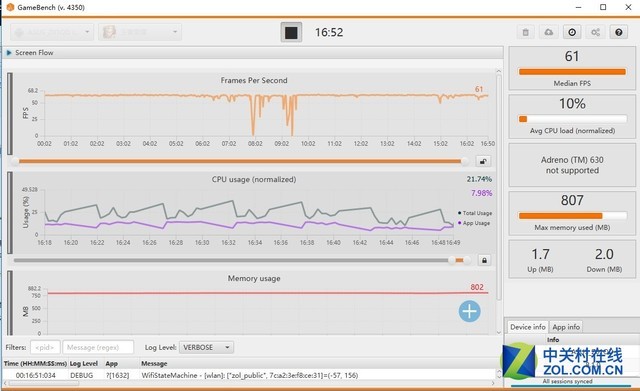Image resolution: width=640 pixels, height=391 pixels.
Task: Toggle the unlock icon beside the FPS slider
Action: tap(483, 161)
